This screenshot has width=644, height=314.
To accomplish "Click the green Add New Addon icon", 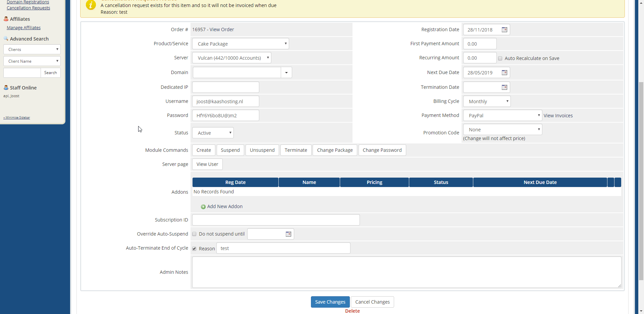I will click(203, 207).
